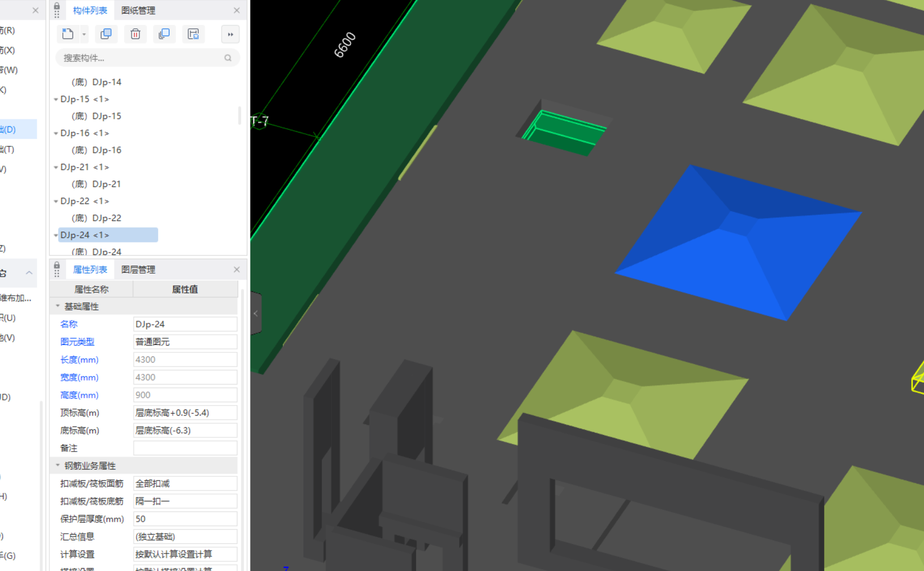Select the DJp-22 <1> tree row

[84, 201]
